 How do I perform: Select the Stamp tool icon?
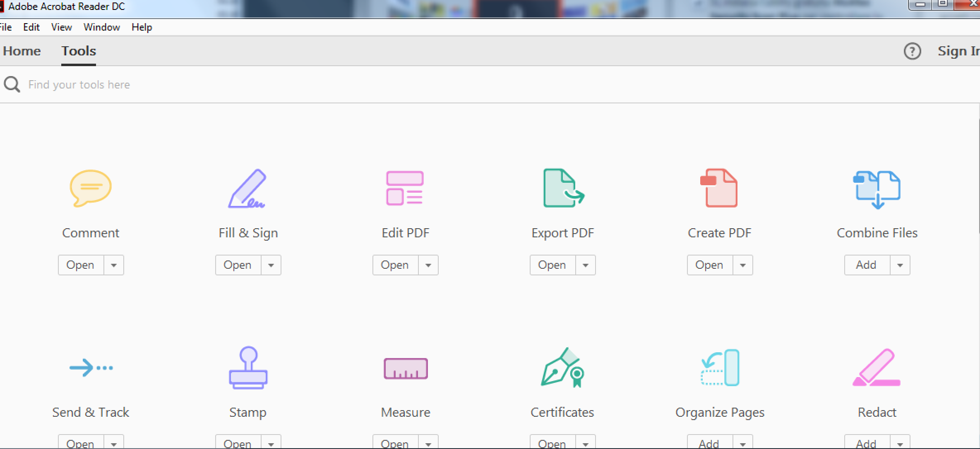[248, 368]
